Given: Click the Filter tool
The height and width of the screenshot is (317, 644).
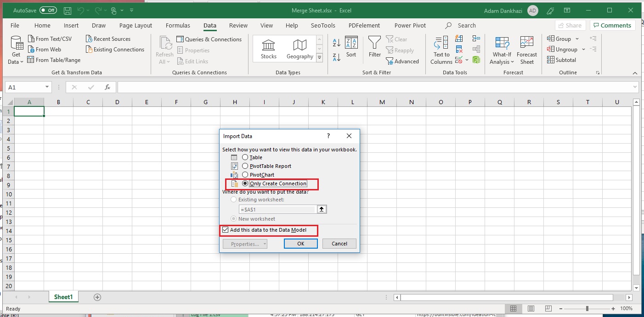Looking at the screenshot, I should coord(374,48).
